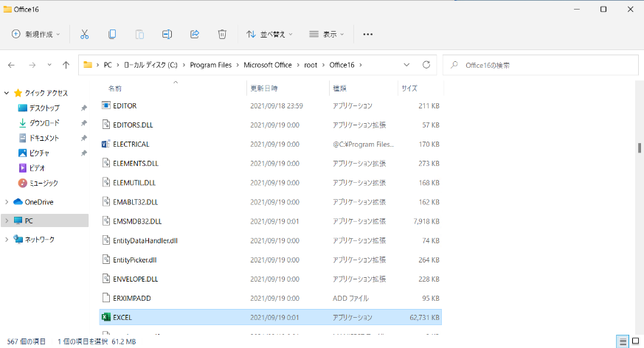Click the Share icon in toolbar
Viewport: 644px width, 348px height.
195,34
